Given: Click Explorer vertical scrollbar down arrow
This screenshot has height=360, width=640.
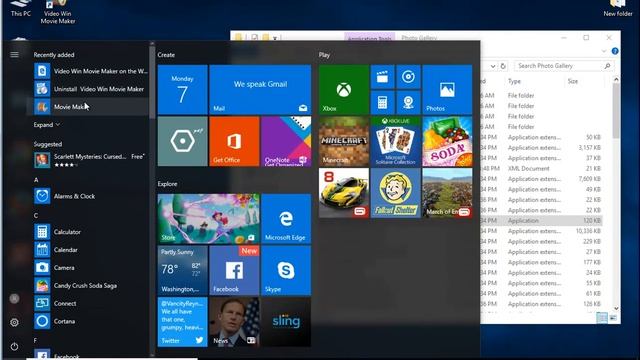Looking at the screenshot, I should click(616, 309).
